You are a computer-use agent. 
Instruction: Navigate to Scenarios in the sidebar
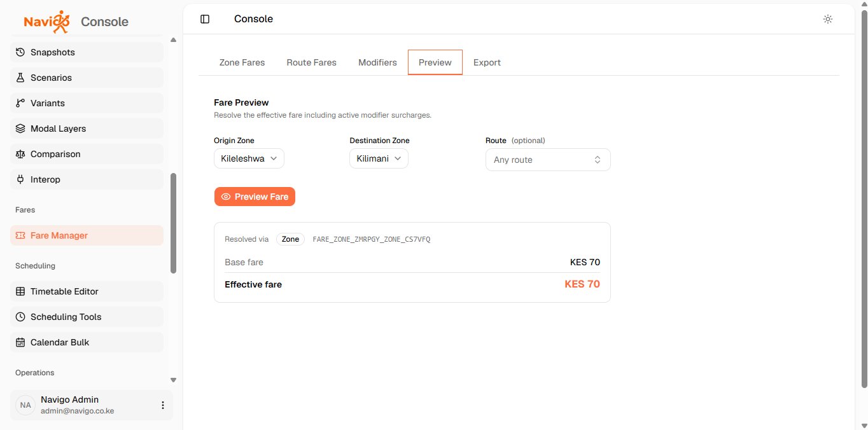pyautogui.click(x=87, y=78)
